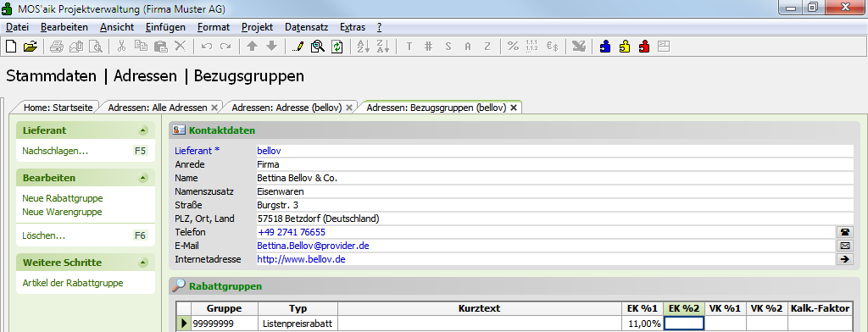The width and height of the screenshot is (868, 332).
Task: Switch to Adressen: Alle Adressen tab
Action: coord(157,108)
